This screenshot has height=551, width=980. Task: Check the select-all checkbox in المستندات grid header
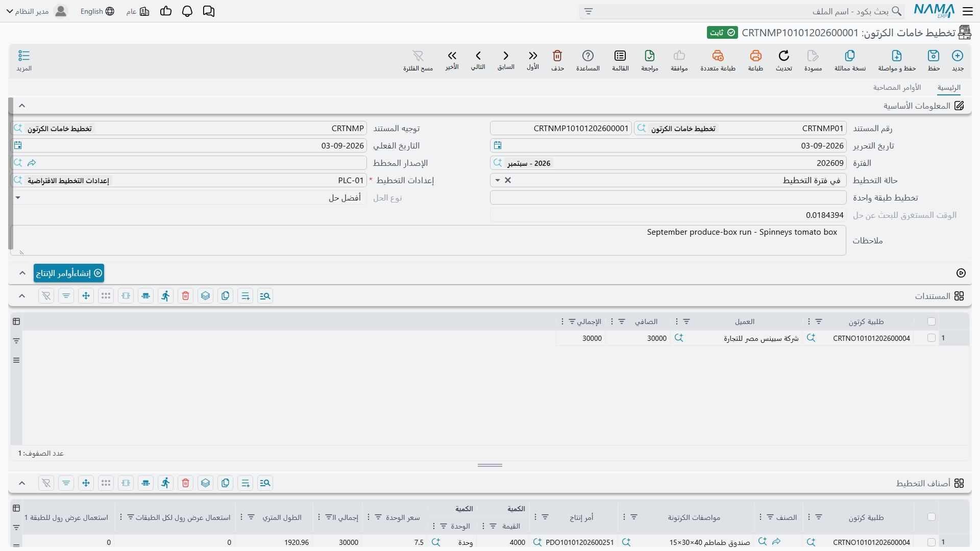tap(932, 321)
